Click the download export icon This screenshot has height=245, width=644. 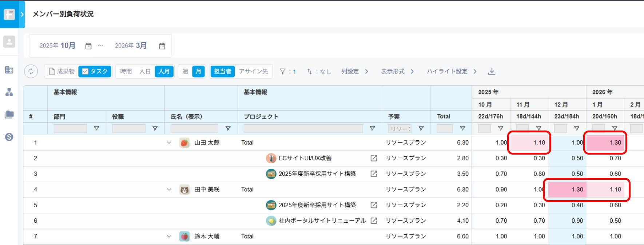pos(492,71)
